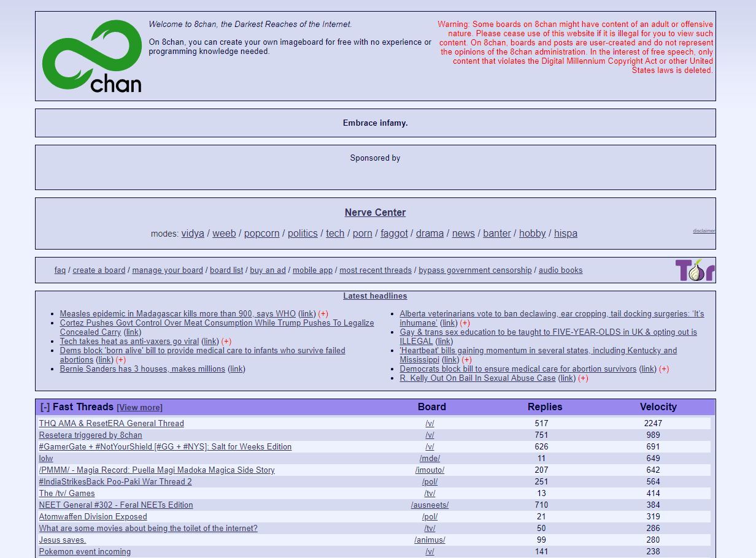
Task: Click buy an ad link
Action: [x=268, y=270]
